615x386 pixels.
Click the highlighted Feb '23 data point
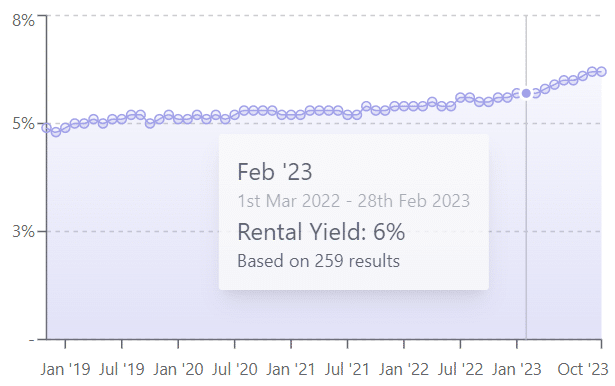click(526, 93)
